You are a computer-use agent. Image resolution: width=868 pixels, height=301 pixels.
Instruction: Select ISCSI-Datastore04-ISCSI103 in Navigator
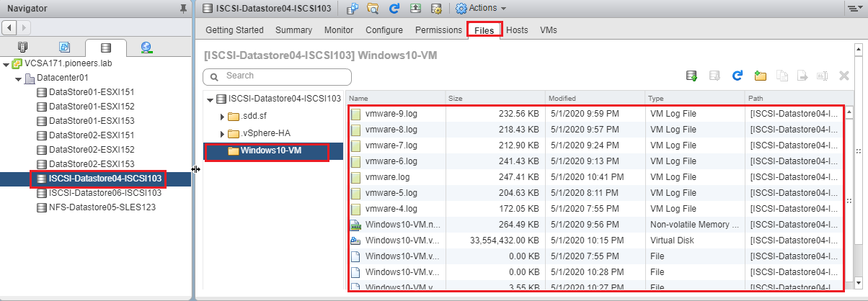tap(95, 179)
